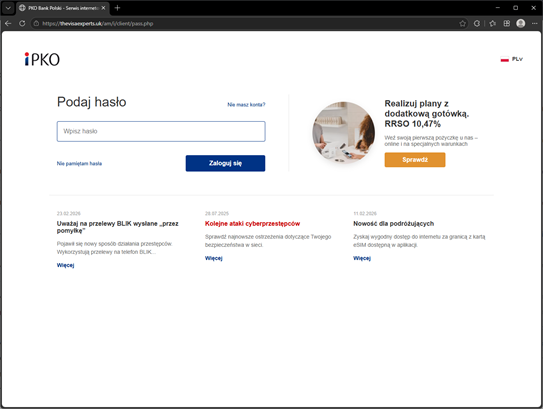Viewport: 543px width, 409px height.
Task: Focus the Wpisz hasło password field
Action: click(x=161, y=131)
